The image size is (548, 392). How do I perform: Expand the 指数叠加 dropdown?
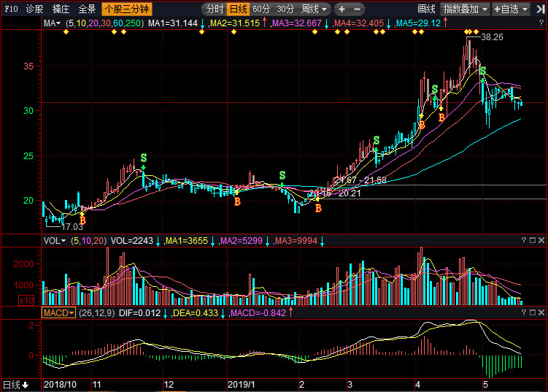click(x=465, y=9)
